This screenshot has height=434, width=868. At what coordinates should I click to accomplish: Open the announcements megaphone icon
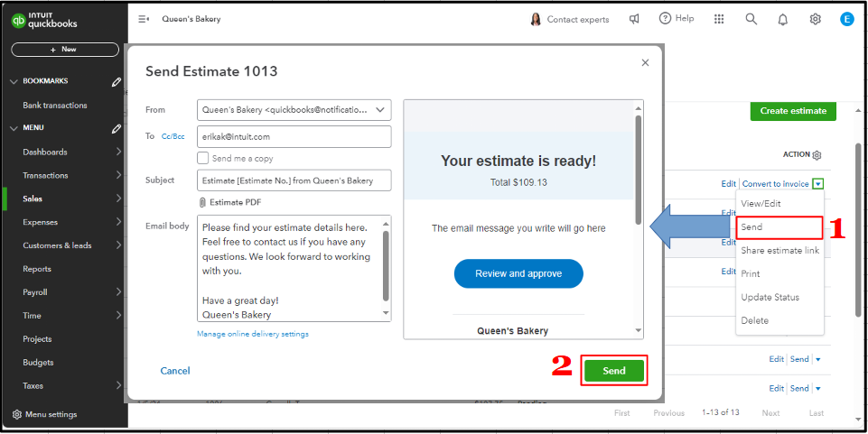[x=634, y=19]
